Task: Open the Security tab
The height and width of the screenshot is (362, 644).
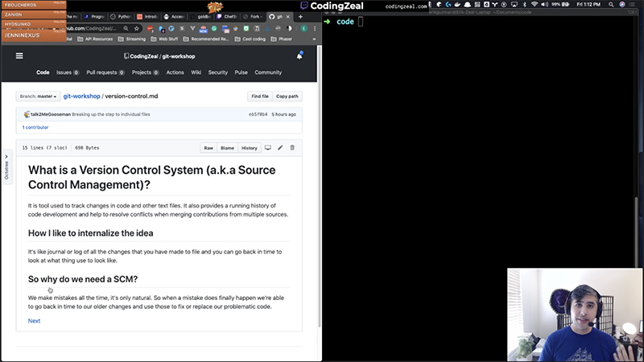Action: tap(217, 72)
